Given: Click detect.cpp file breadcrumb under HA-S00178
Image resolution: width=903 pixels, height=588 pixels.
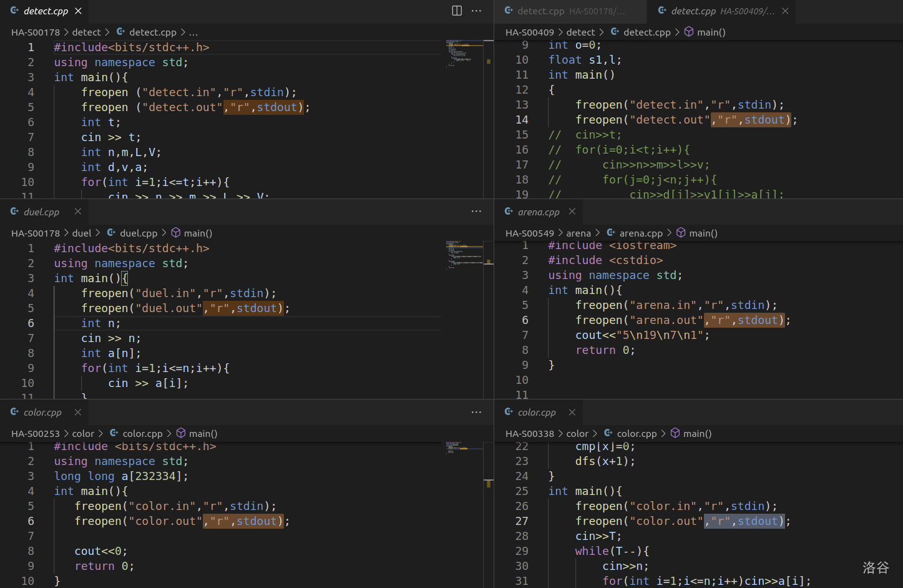Looking at the screenshot, I should coord(146,32).
